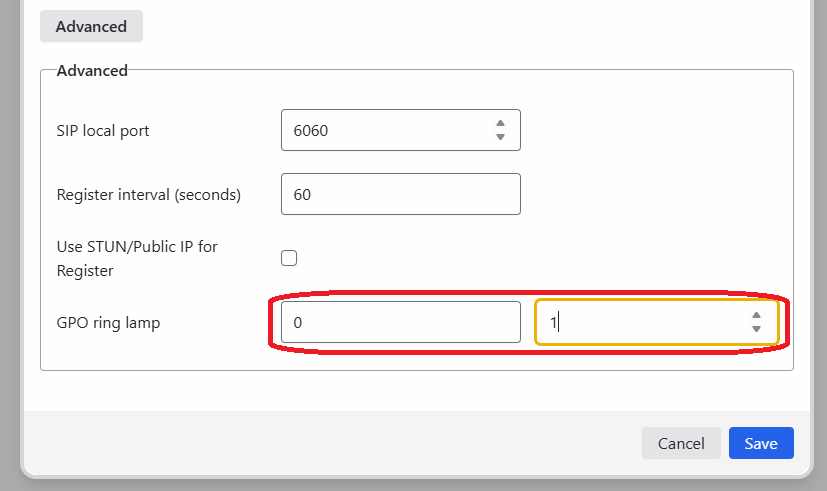Click the SIP local port field

[390, 130]
